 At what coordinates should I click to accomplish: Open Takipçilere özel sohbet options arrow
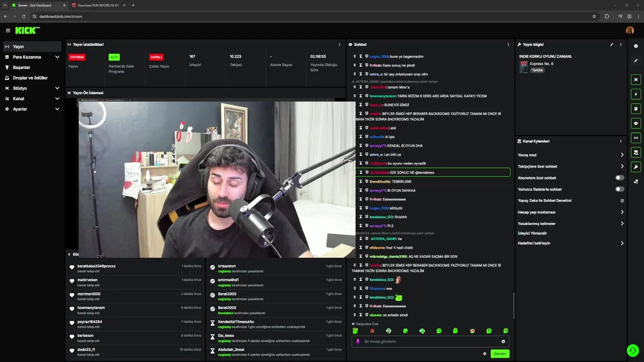coord(622,166)
